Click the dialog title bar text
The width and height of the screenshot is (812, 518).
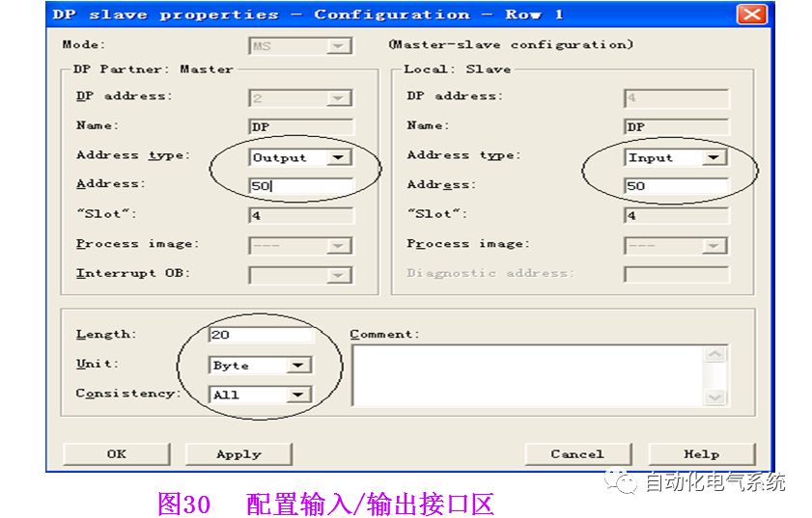(x=308, y=14)
